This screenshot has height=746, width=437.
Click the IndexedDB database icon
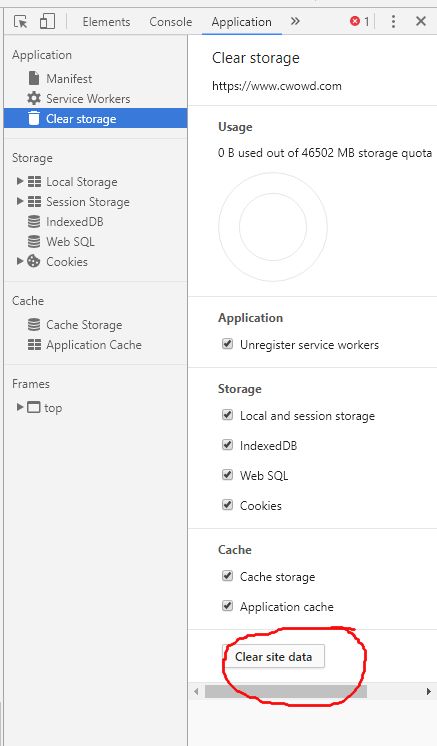click(x=34, y=222)
